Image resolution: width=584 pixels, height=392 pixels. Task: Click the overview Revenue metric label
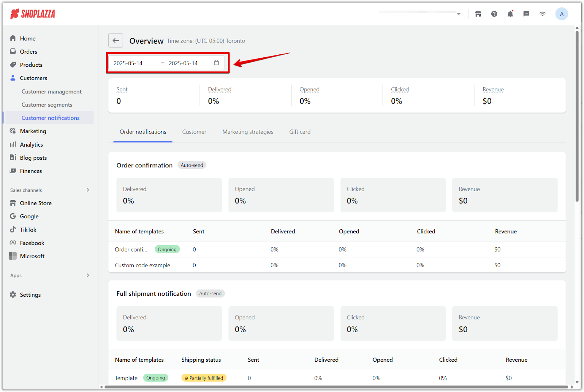[x=493, y=89]
